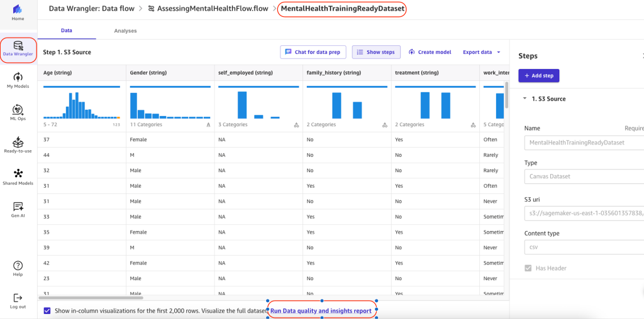Click the self_employed bar chart
Viewport: 644px width, 319px height.
[x=258, y=105]
